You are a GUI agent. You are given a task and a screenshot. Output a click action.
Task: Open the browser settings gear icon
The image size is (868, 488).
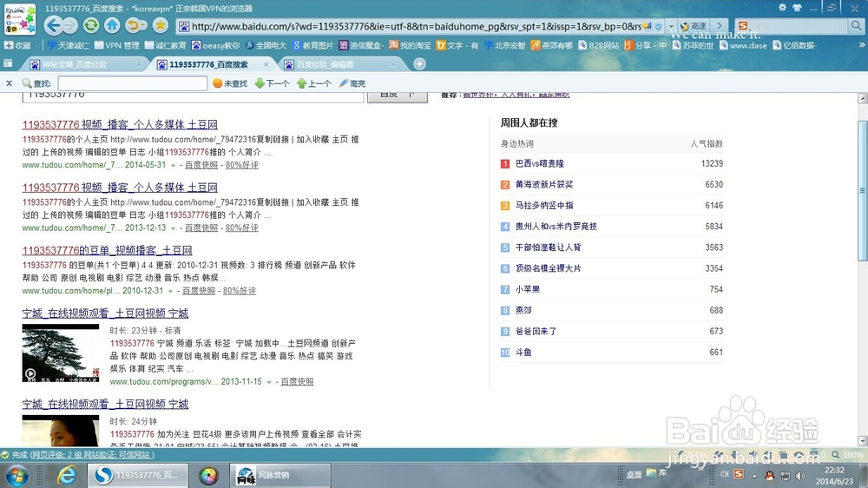[x=782, y=8]
